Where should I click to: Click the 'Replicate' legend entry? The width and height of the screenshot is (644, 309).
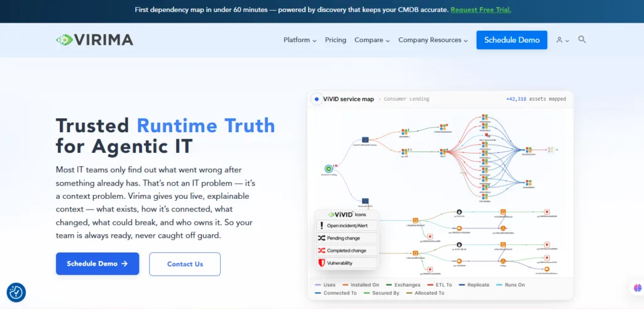[x=474, y=284]
